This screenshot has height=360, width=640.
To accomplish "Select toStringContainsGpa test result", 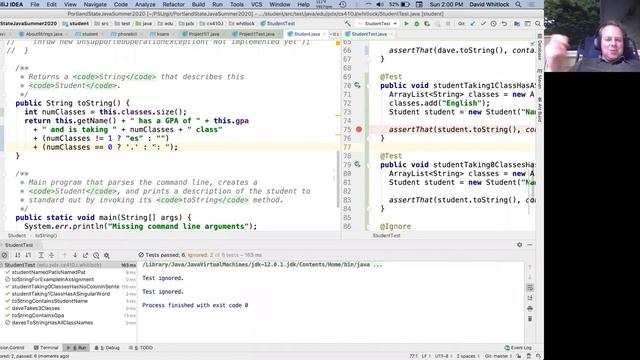I will coord(38,316).
